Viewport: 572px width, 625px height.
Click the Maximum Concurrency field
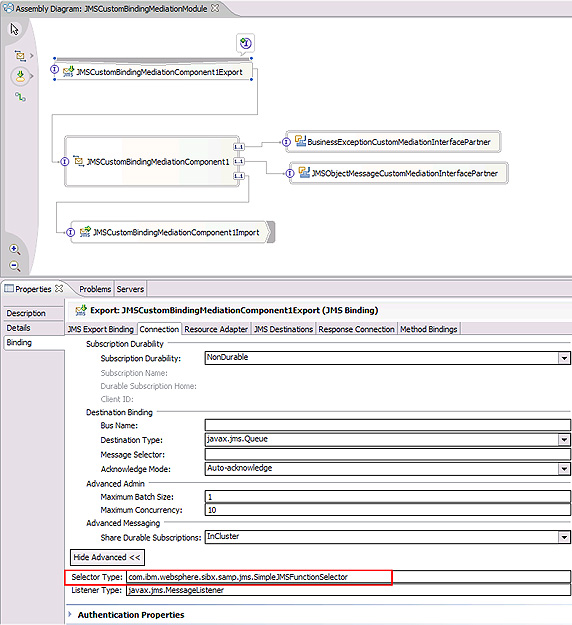click(x=387, y=510)
